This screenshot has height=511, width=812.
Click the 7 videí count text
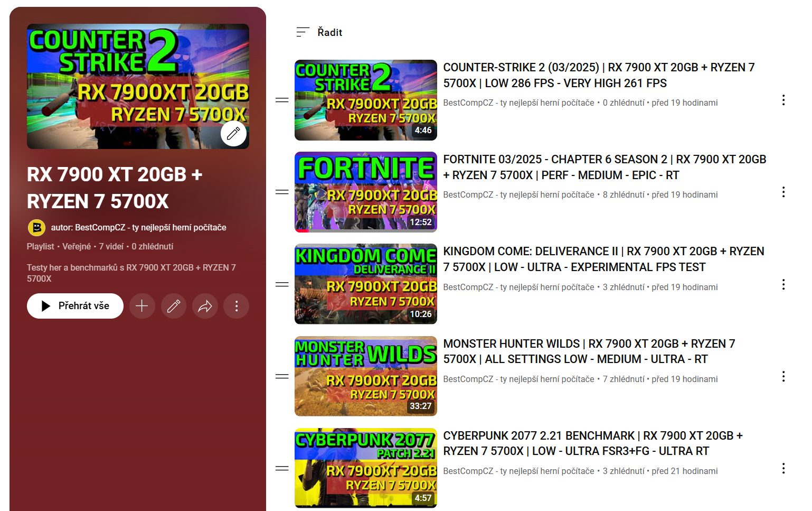tap(111, 246)
